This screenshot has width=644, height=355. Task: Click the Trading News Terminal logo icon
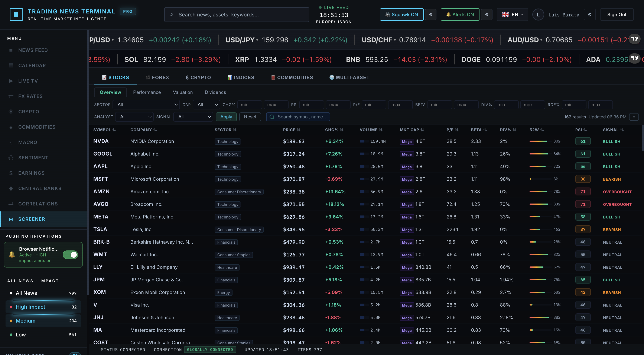16,15
